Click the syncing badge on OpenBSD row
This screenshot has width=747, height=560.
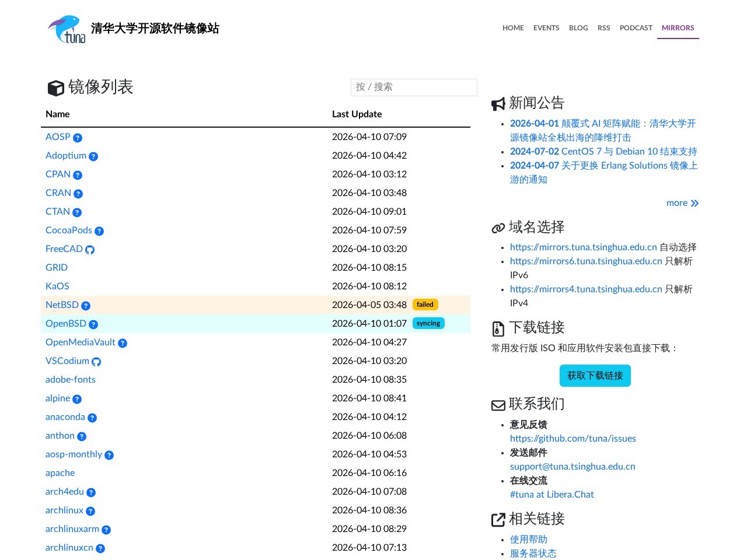(x=428, y=323)
